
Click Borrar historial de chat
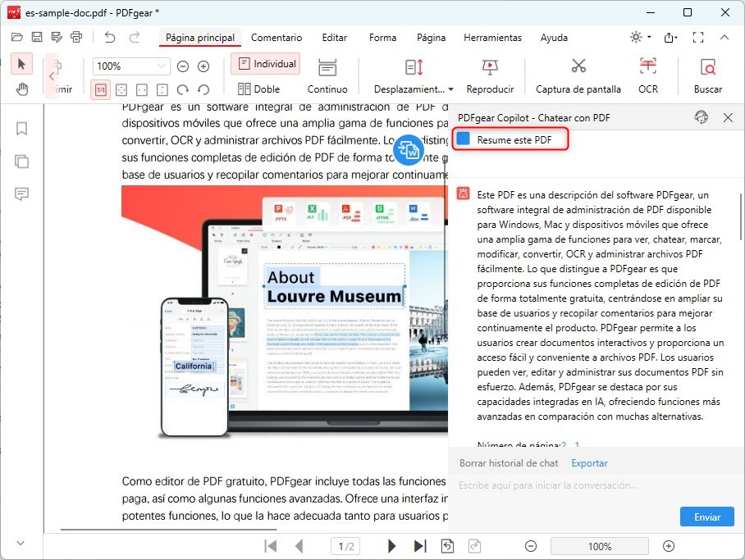coord(509,463)
